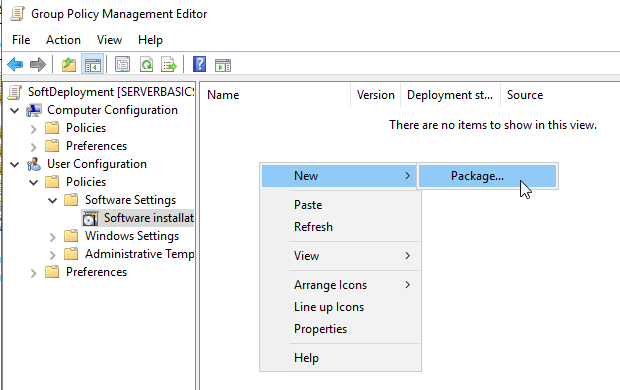This screenshot has width=620, height=390.
Task: Click the Forward arrow toolbar icon
Action: [x=38, y=64]
